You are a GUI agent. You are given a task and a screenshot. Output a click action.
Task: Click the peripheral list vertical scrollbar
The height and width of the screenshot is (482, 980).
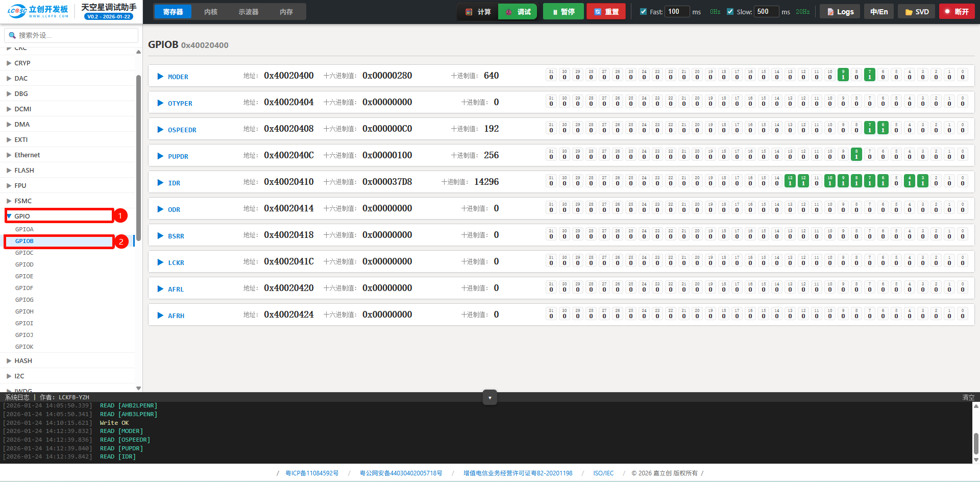point(138,153)
